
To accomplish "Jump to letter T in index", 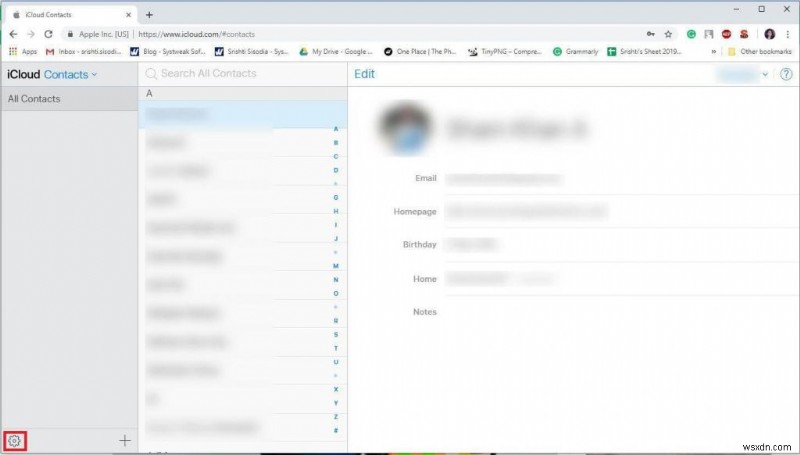I will click(x=336, y=348).
